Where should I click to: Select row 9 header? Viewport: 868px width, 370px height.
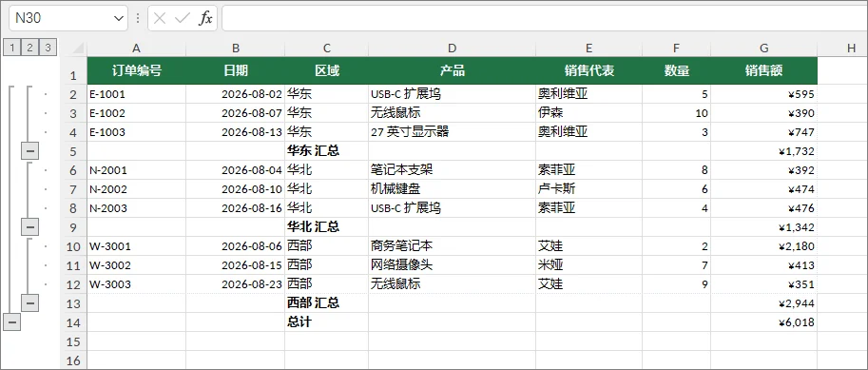73,226
